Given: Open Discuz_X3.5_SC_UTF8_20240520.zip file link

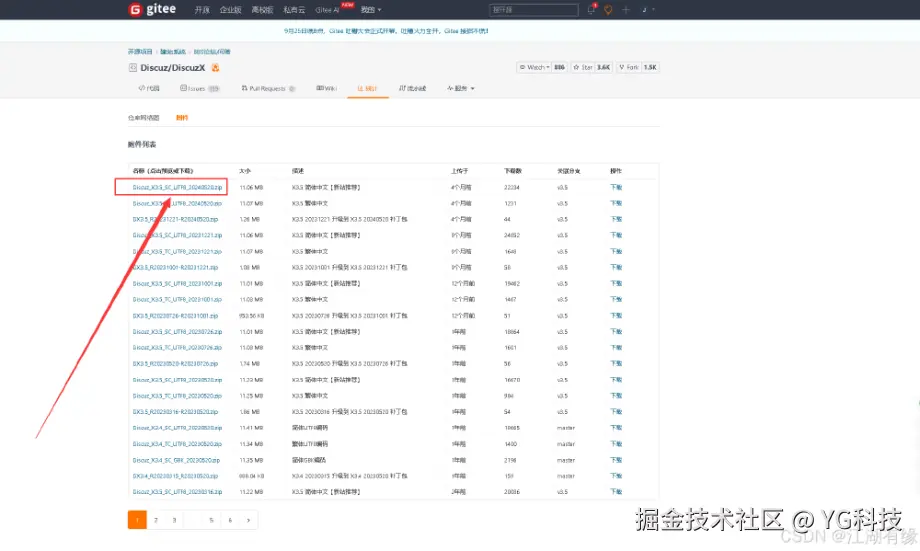Looking at the screenshot, I should pos(177,188).
